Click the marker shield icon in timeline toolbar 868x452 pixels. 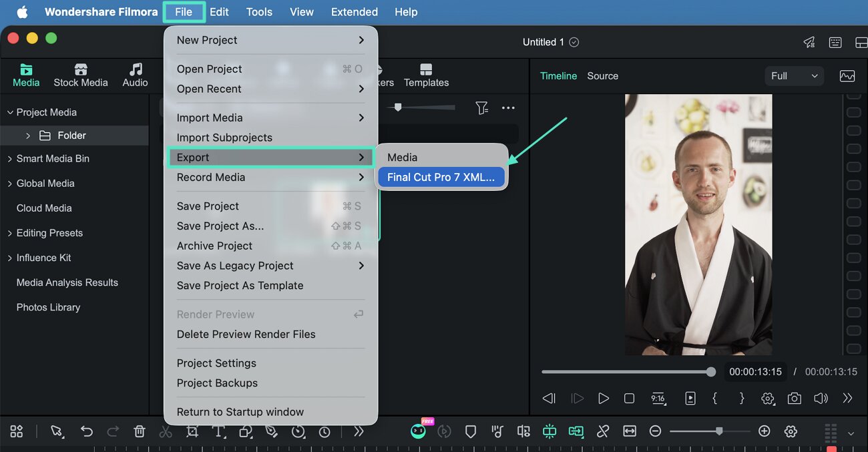pos(471,431)
